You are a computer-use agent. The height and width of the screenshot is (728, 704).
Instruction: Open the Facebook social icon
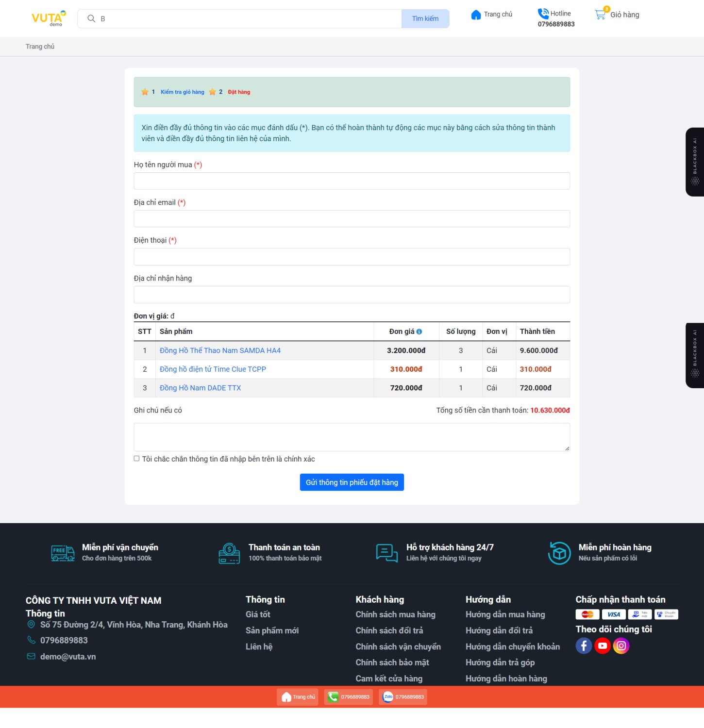click(x=584, y=646)
